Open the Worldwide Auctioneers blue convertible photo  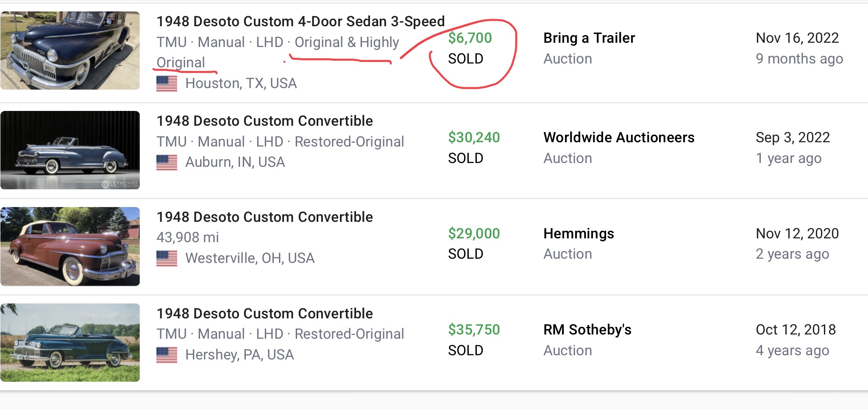pos(70,150)
